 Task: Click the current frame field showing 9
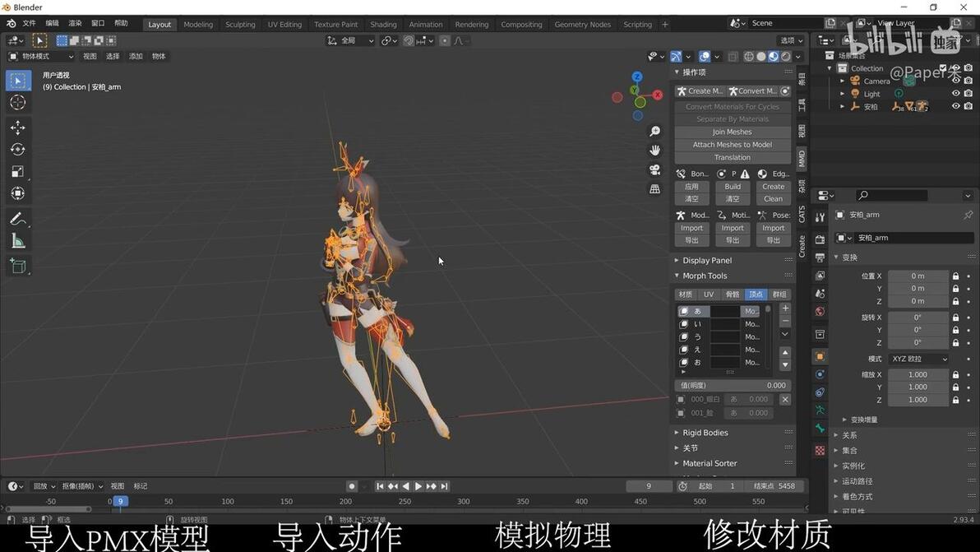[x=648, y=485]
